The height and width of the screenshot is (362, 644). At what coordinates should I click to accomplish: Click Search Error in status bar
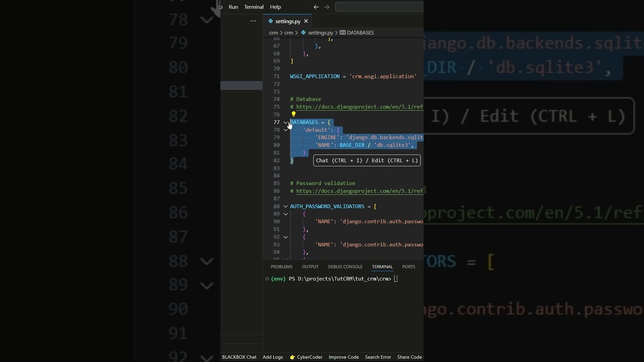point(378,357)
